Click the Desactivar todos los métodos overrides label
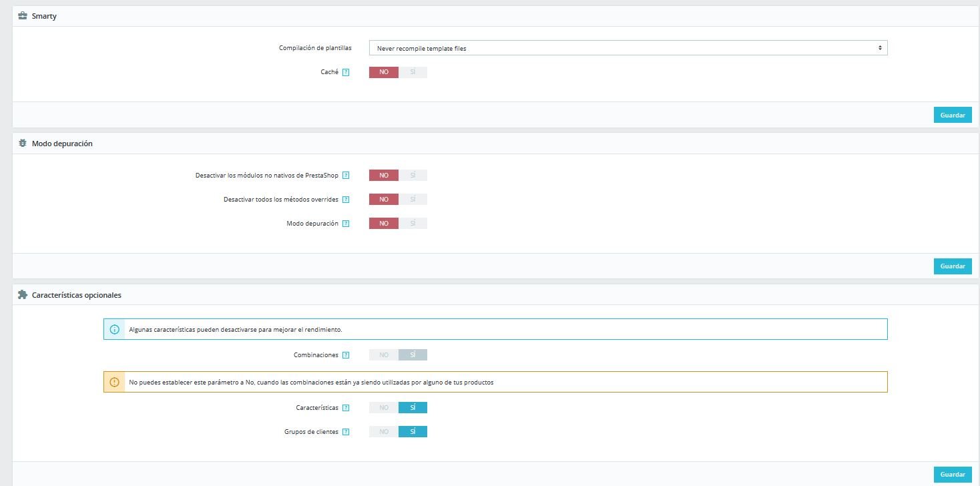This screenshot has height=486, width=980. [x=281, y=200]
